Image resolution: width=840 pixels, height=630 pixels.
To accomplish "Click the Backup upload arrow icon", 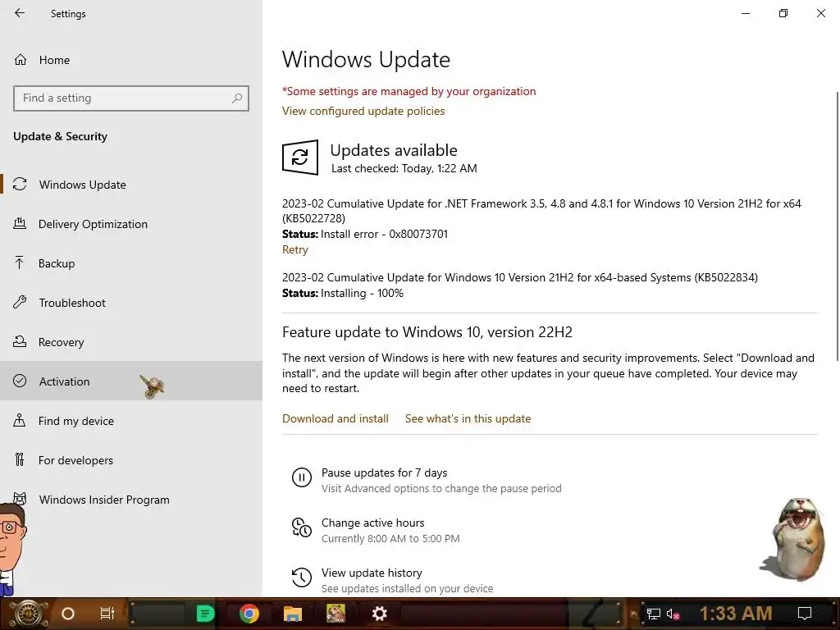I will pos(20,262).
